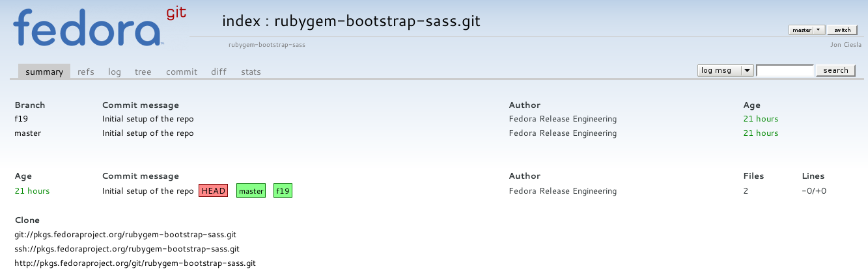Click the green master tag

[x=251, y=191]
